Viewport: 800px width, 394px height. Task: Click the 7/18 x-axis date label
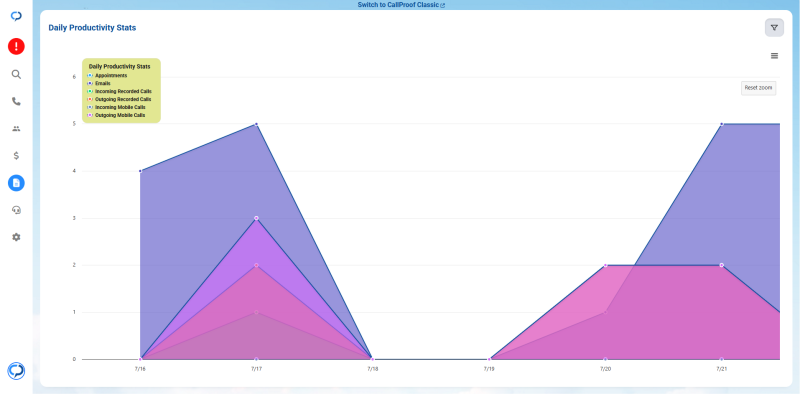372,368
